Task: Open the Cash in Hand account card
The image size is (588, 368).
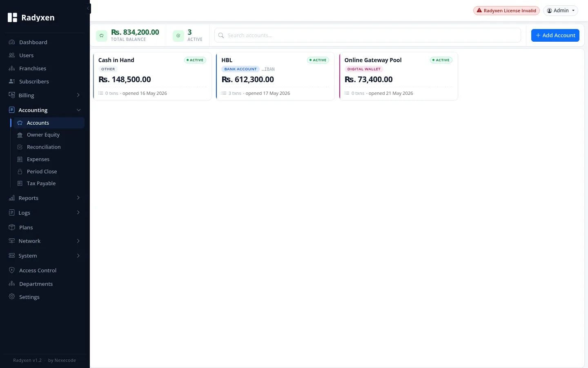Action: [x=152, y=76]
